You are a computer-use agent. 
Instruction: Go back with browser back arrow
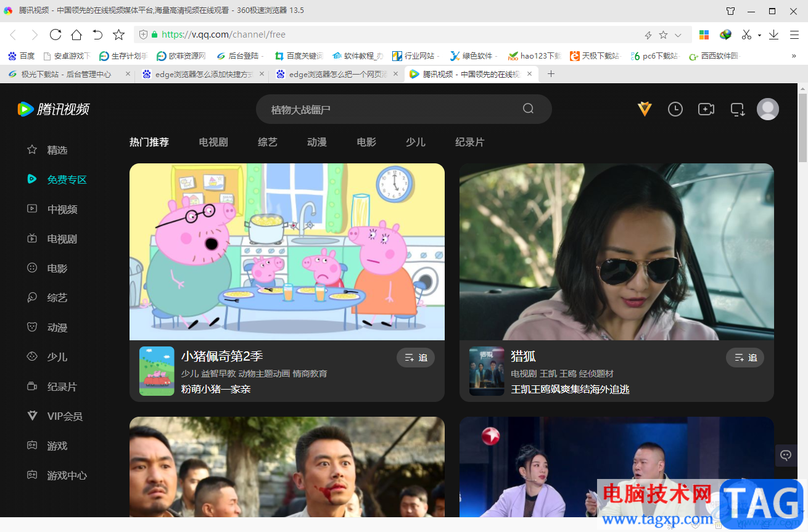tap(13, 35)
